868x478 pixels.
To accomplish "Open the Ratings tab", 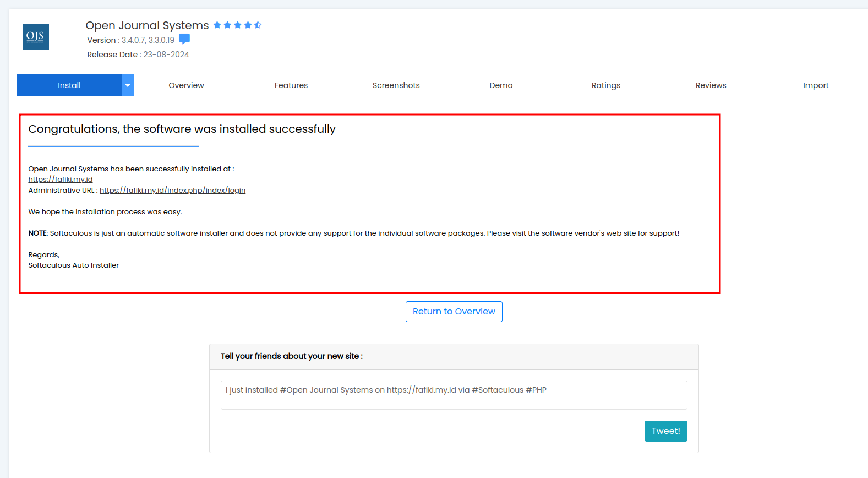I will (606, 85).
